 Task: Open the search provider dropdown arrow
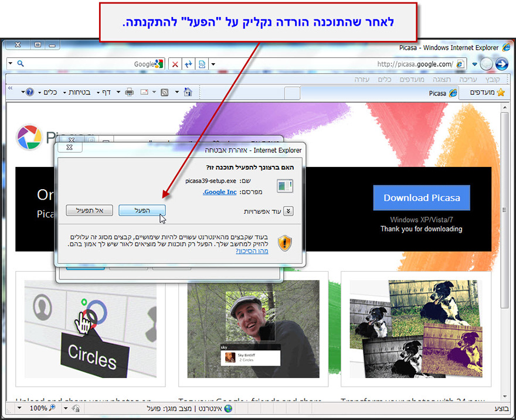click(11, 63)
